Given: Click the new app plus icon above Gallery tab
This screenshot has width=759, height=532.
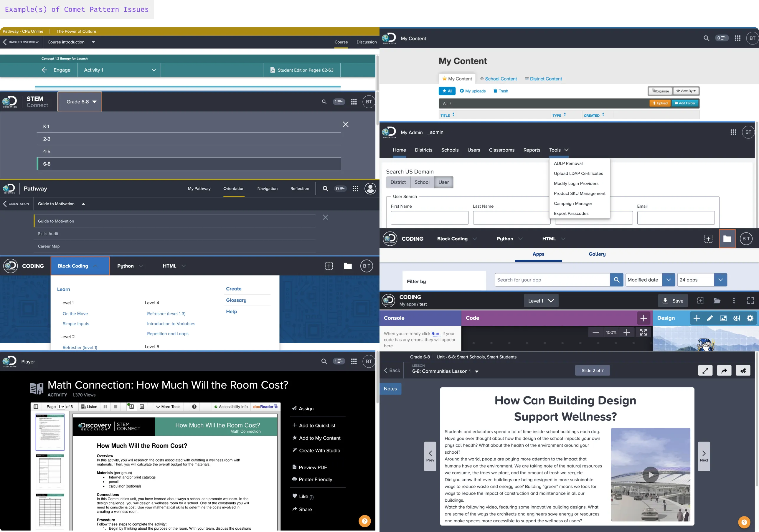Looking at the screenshot, I should pyautogui.click(x=708, y=239).
